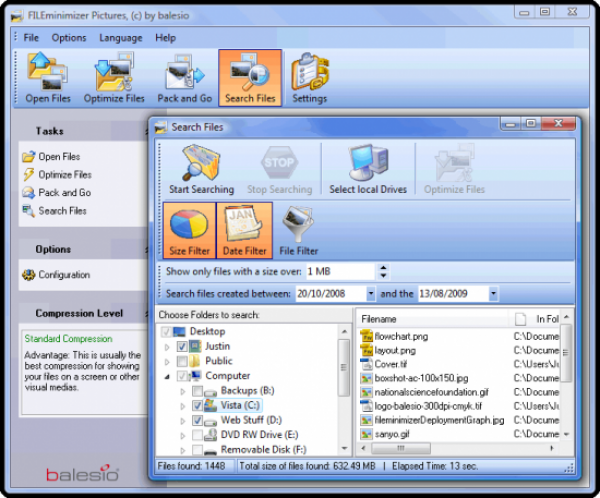
Task: Collapse the Computer tree node
Action: pyautogui.click(x=167, y=377)
